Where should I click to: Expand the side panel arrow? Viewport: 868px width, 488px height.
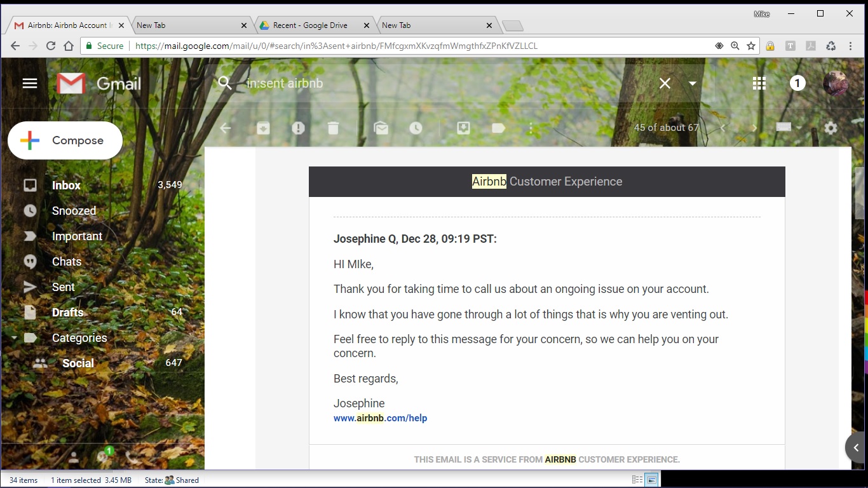point(856,448)
